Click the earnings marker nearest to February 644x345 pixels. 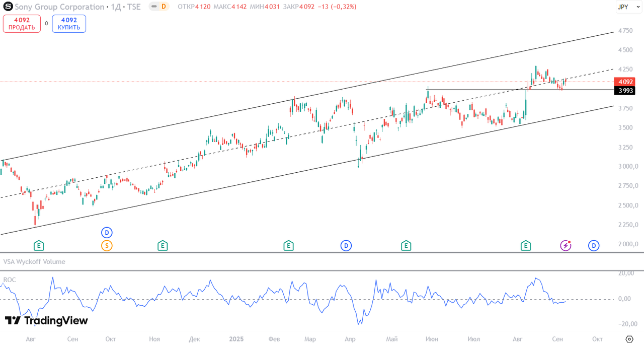pyautogui.click(x=288, y=246)
